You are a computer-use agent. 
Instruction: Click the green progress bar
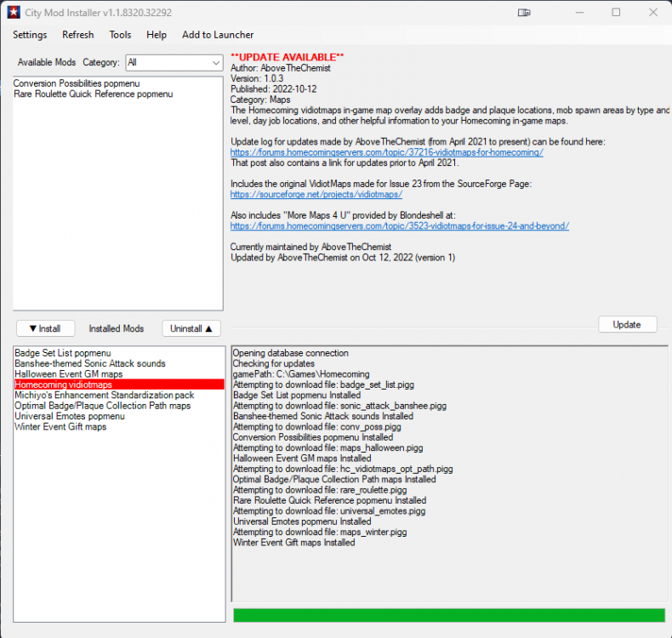pyautogui.click(x=448, y=615)
